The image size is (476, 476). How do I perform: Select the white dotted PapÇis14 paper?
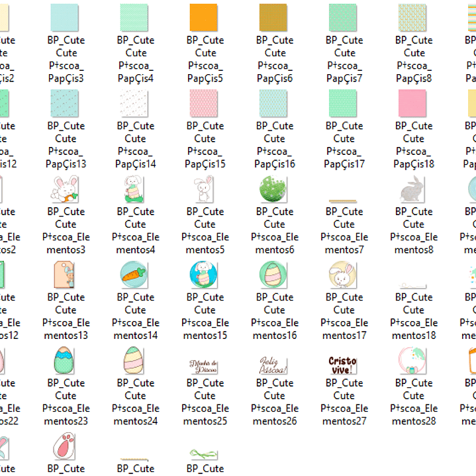pos(135,103)
